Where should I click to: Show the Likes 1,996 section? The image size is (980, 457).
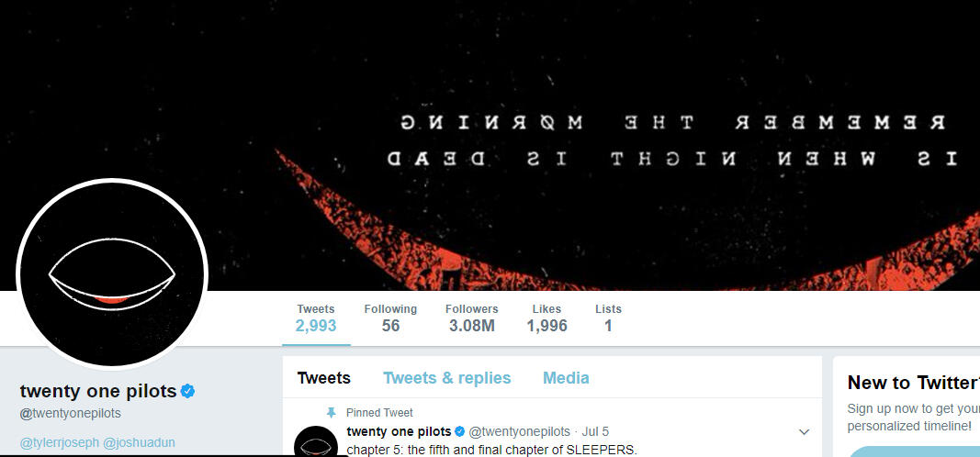coord(546,318)
